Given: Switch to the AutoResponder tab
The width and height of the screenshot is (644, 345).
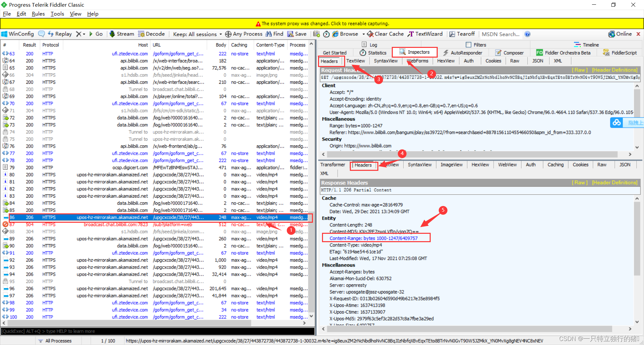Looking at the screenshot, I should click(x=463, y=53).
